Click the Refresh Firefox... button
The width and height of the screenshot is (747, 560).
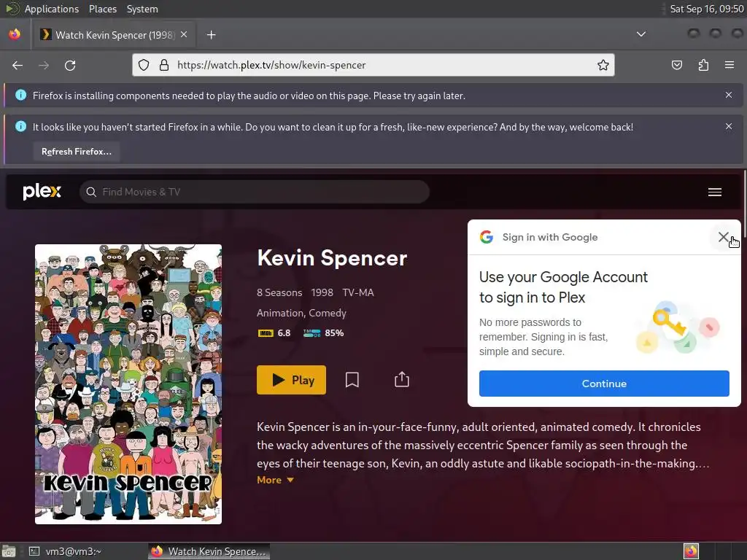click(x=76, y=152)
